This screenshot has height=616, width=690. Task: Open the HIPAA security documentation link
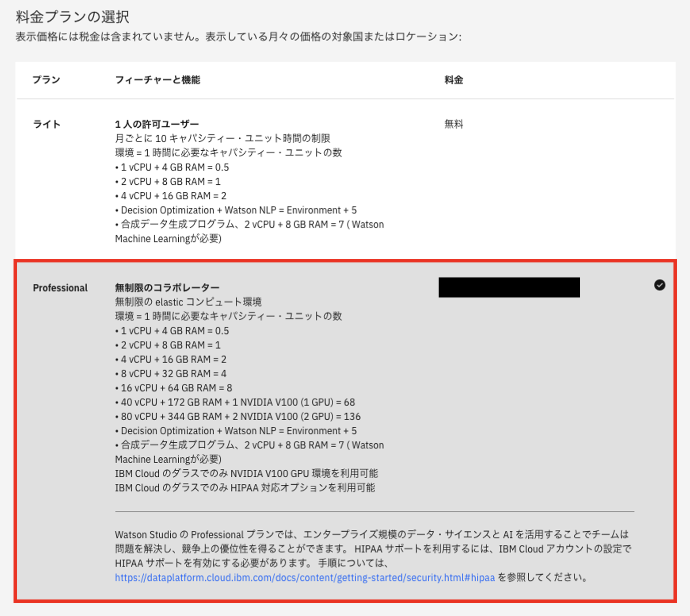tap(304, 577)
